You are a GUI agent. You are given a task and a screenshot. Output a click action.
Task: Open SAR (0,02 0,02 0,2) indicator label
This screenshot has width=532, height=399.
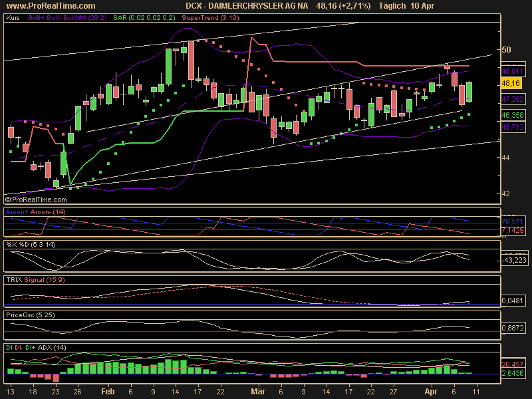coord(144,18)
